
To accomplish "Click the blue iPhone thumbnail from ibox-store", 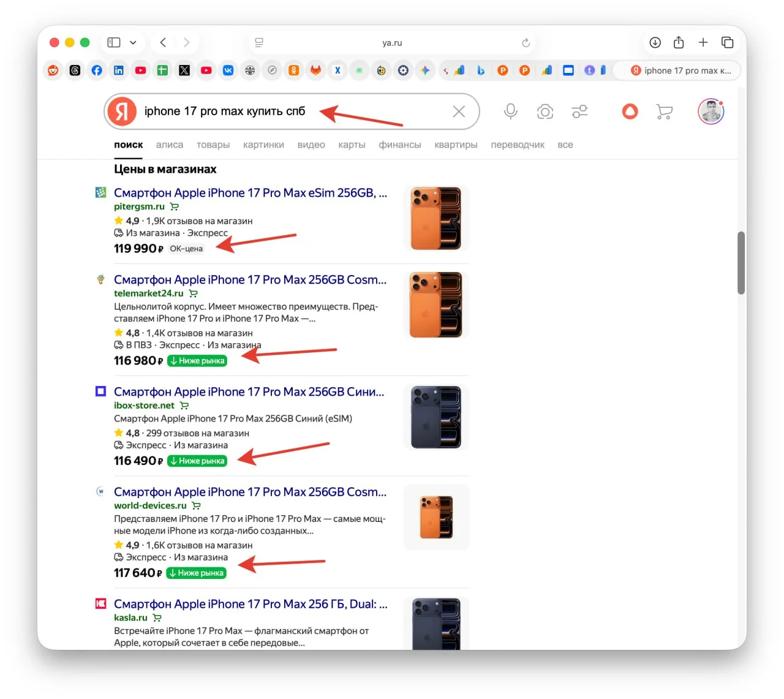I will [x=436, y=417].
